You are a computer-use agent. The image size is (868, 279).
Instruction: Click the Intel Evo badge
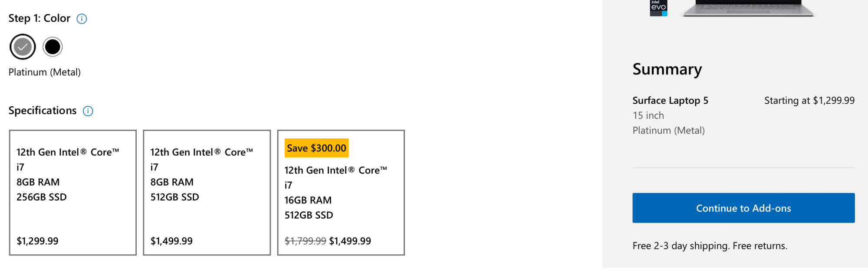pos(658,8)
